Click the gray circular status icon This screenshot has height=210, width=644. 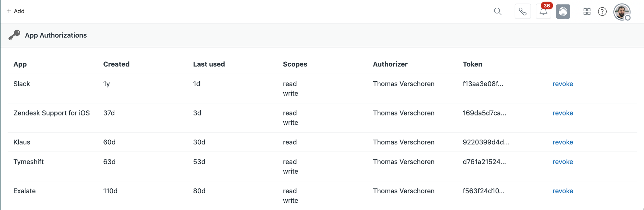[x=563, y=12]
